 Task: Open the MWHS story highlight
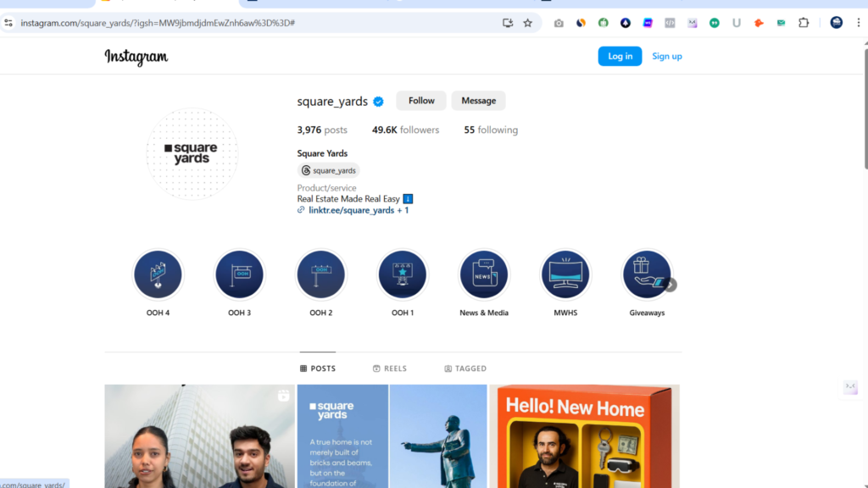tap(565, 274)
